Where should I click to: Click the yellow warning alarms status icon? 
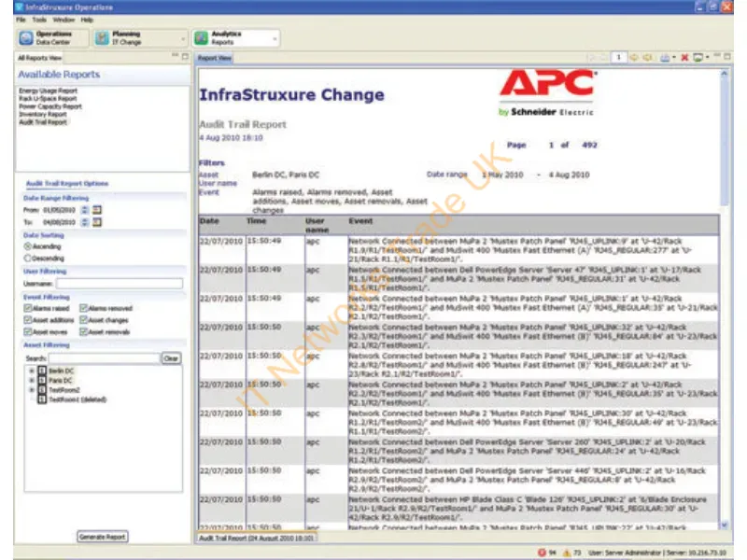tap(567, 553)
